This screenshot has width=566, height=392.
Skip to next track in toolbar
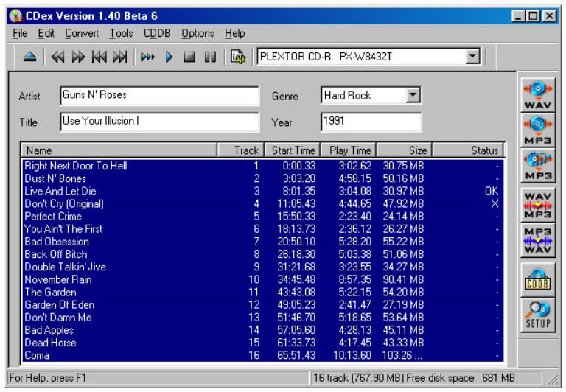[120, 57]
